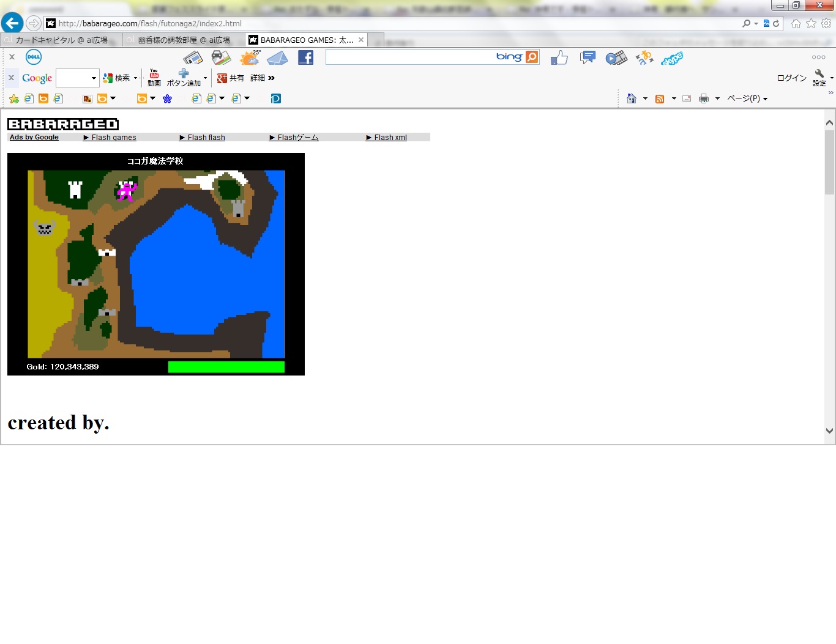Open the news newspaper icon in Bing bar

pos(193,57)
